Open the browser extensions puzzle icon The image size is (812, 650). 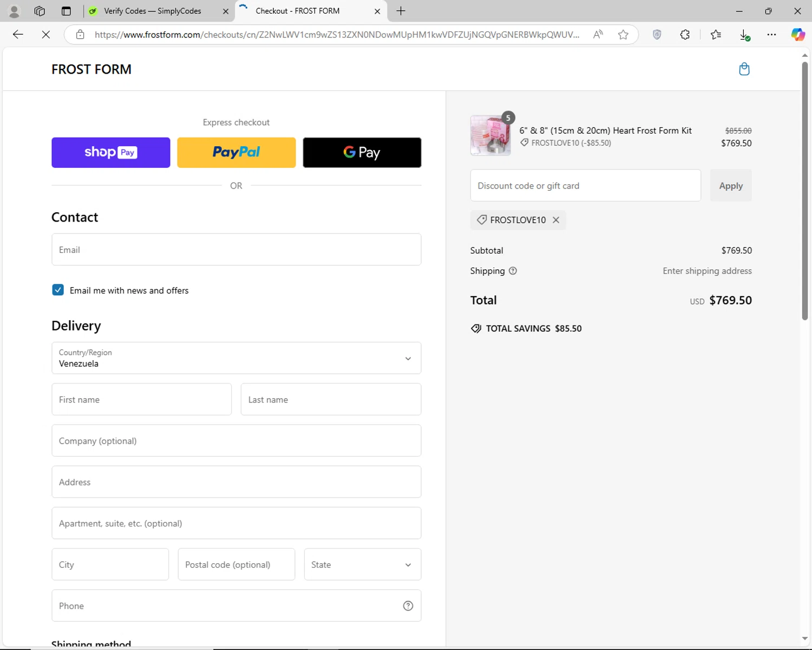[685, 35]
